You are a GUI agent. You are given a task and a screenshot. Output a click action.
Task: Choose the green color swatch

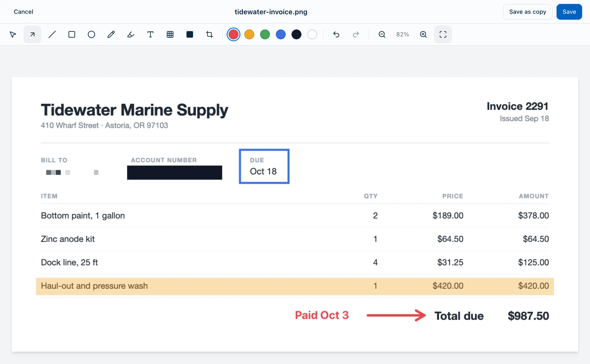pos(265,34)
